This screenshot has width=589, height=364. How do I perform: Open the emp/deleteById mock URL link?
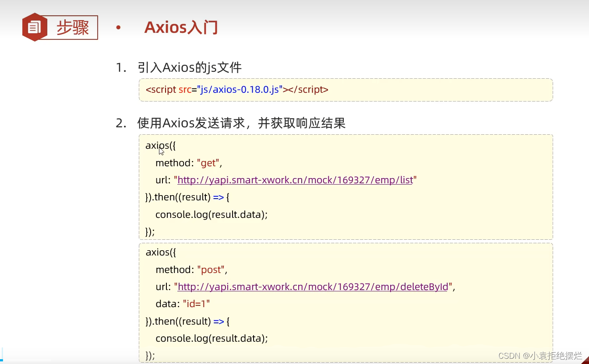point(313,287)
